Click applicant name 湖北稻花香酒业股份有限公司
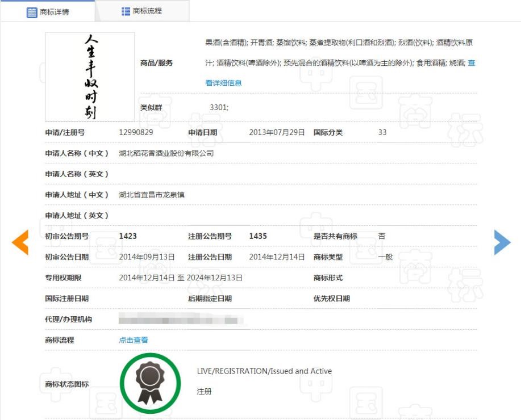The width and height of the screenshot is (521, 420). (166, 153)
